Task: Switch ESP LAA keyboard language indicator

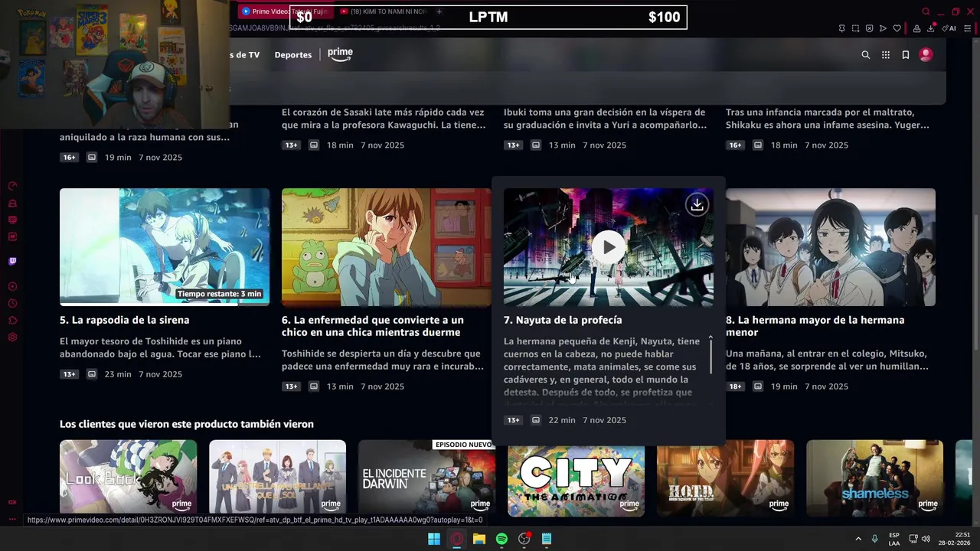Action: pyautogui.click(x=894, y=539)
